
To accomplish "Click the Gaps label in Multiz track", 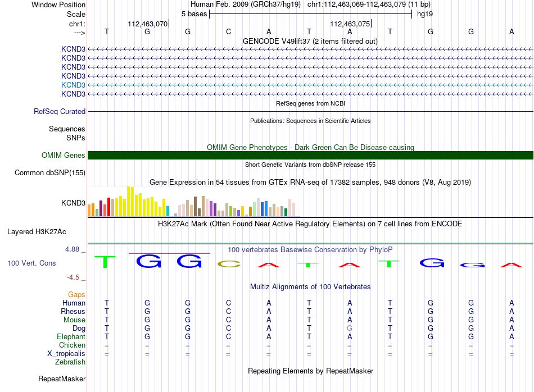I will point(76,295).
